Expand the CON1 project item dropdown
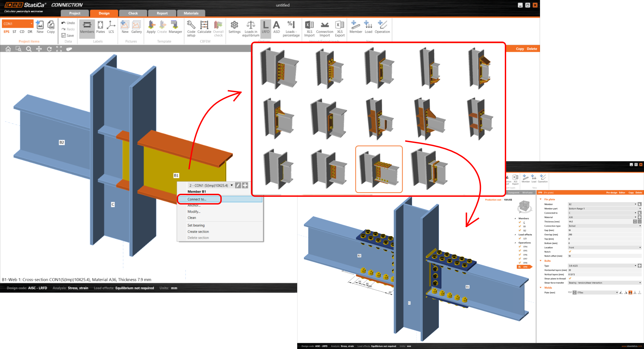This screenshot has width=644, height=349. (x=32, y=24)
